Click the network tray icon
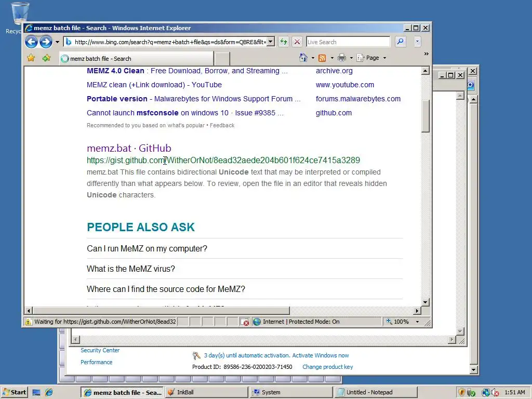Viewport: 532px width, 399px height. [x=486, y=393]
